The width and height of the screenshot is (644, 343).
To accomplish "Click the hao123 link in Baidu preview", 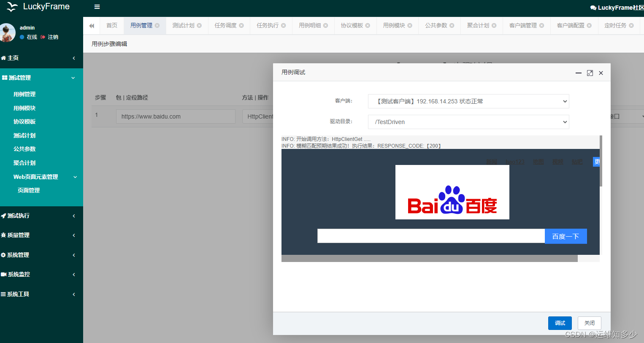I will click(515, 162).
